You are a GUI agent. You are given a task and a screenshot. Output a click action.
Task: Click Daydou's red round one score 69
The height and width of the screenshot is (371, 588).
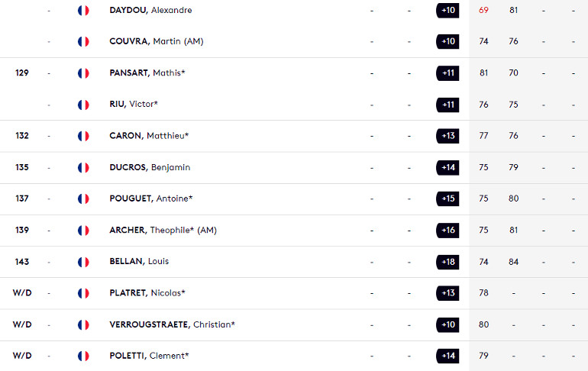(483, 11)
